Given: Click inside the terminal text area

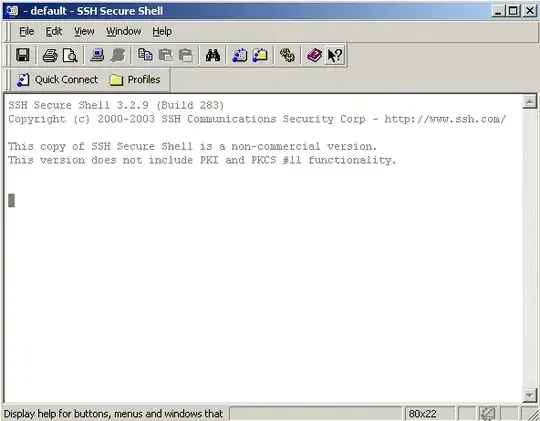Looking at the screenshot, I should pos(264,248).
